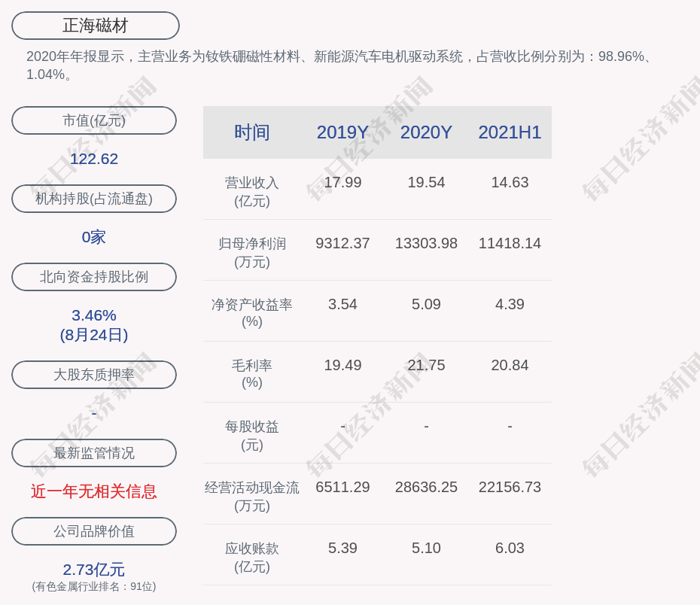This screenshot has height=605, width=700.
Task: Switch to the 2021H1 column
Action: click(x=510, y=132)
